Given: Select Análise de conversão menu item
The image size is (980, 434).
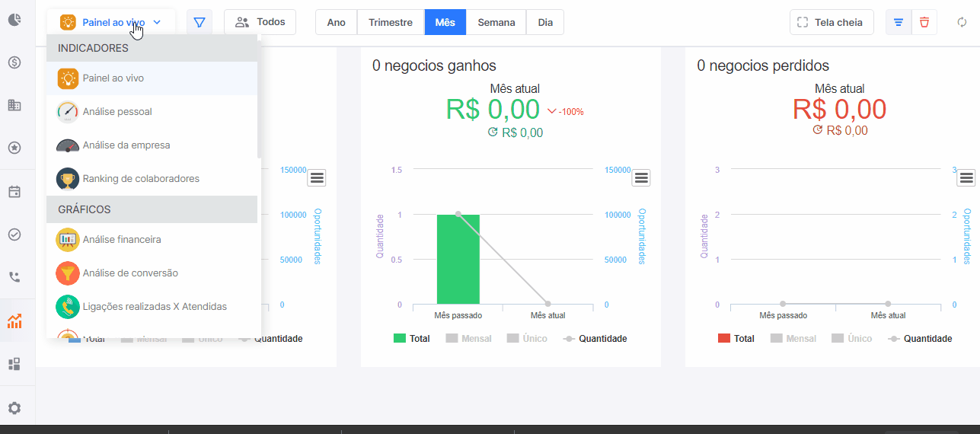Looking at the screenshot, I should [152, 273].
